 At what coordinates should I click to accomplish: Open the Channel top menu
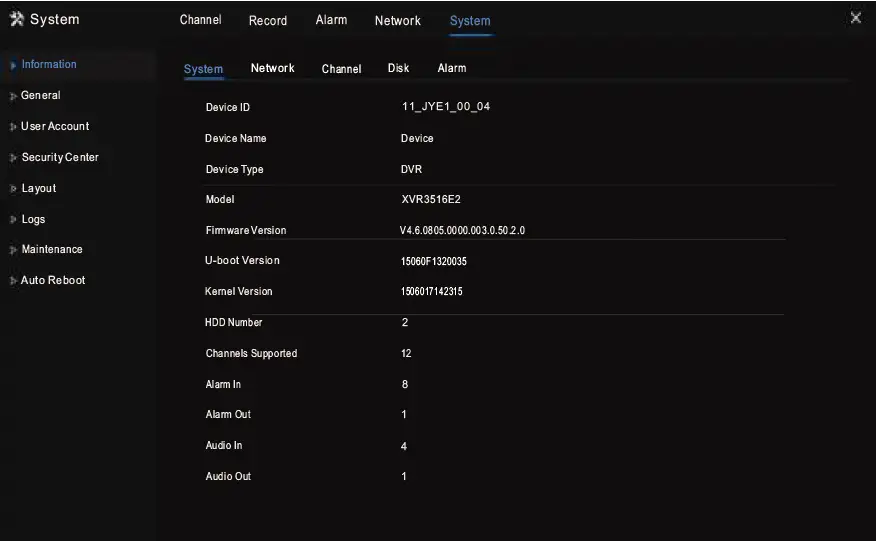pyautogui.click(x=200, y=20)
